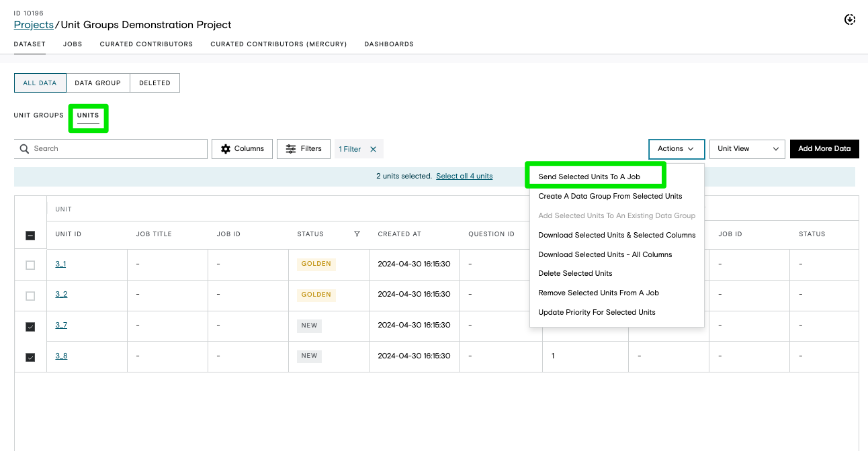Uncheck the checkbox for unit 3_7

[x=30, y=327]
